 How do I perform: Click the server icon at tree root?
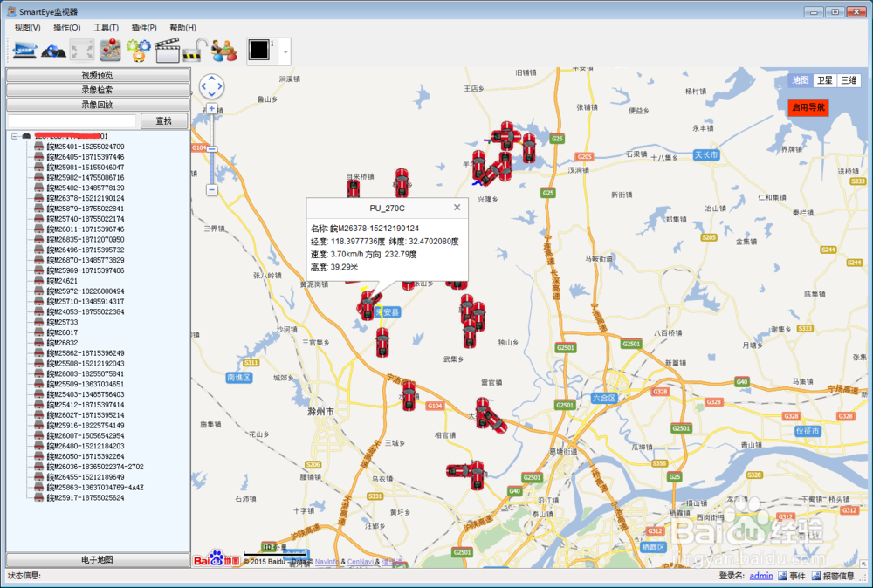[x=26, y=136]
